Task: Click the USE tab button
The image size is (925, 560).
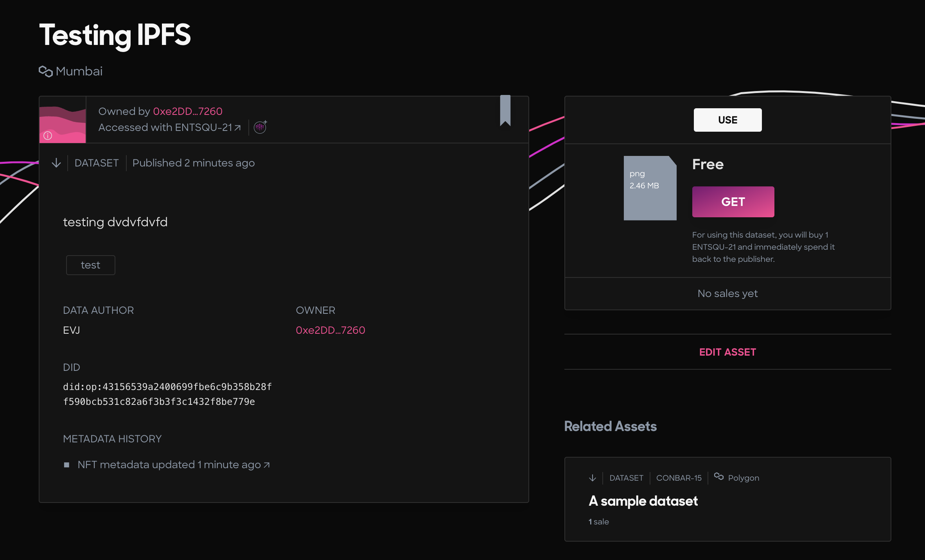Action: coord(727,120)
